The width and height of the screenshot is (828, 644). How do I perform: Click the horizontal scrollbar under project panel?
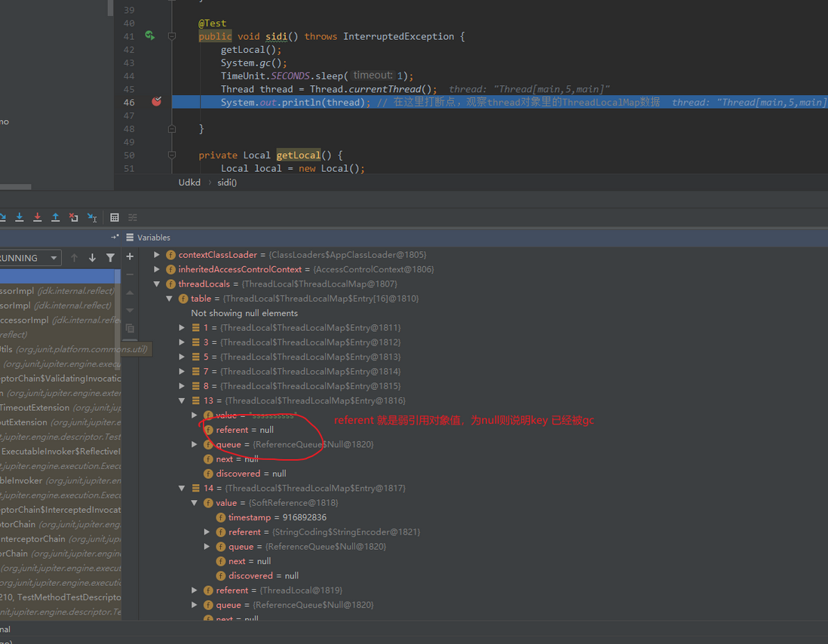[16, 187]
